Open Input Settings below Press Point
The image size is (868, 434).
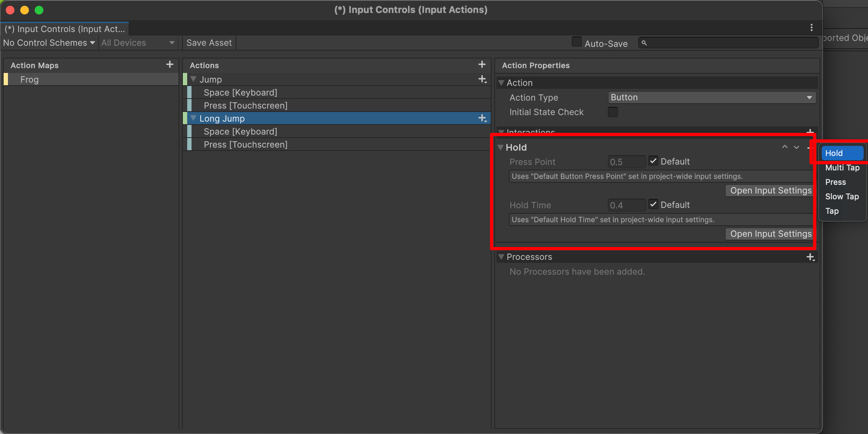click(x=770, y=191)
